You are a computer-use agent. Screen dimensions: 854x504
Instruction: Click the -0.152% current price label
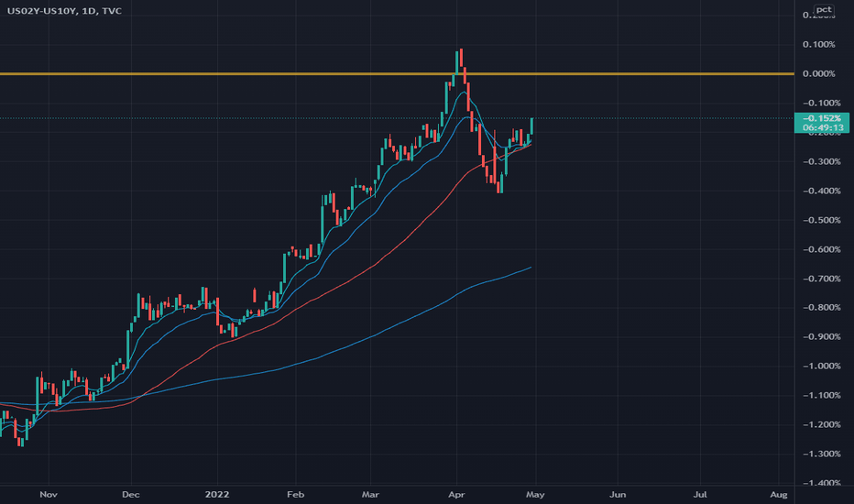click(821, 118)
